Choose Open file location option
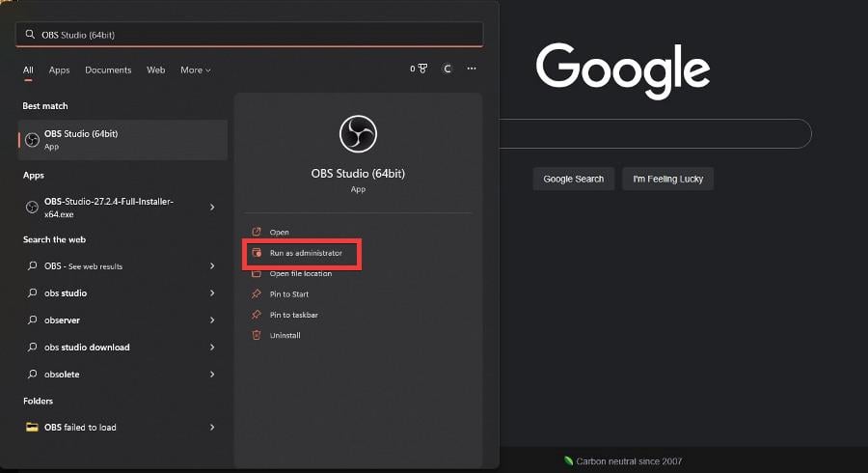 point(301,273)
